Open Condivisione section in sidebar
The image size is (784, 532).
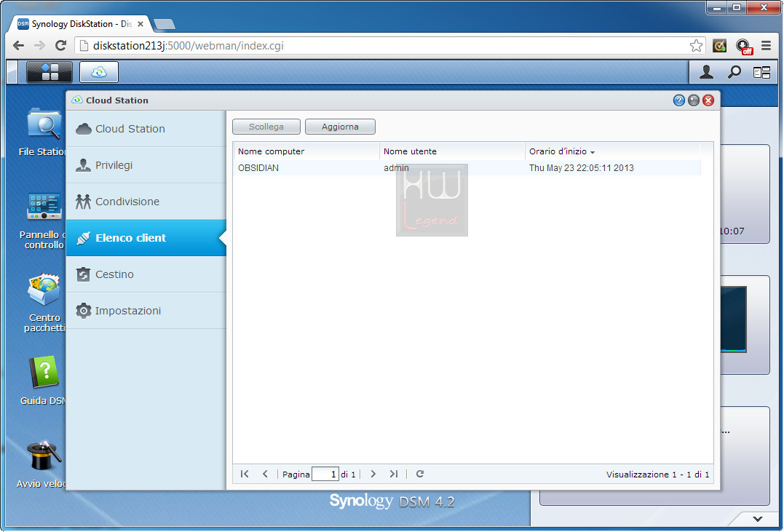click(146, 202)
